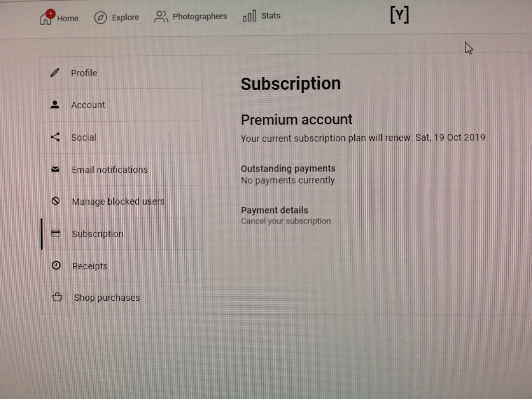
Task: Click Cancel your subscription
Action: (286, 221)
